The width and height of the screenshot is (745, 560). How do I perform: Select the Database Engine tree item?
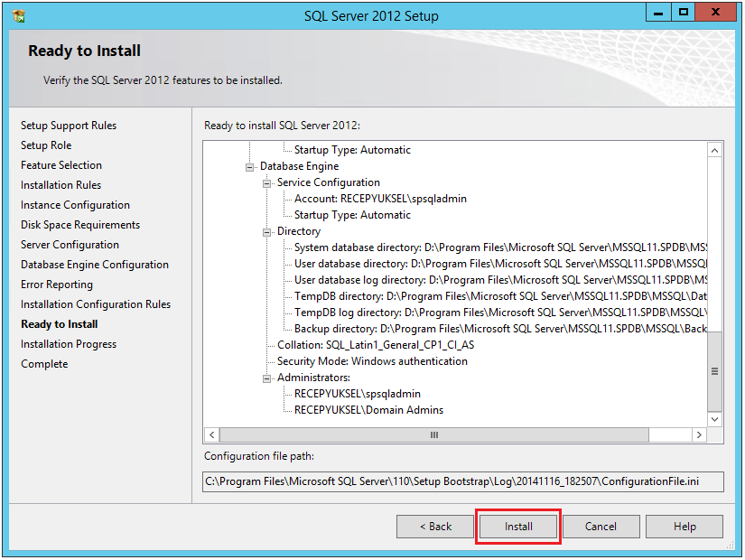tap(299, 166)
